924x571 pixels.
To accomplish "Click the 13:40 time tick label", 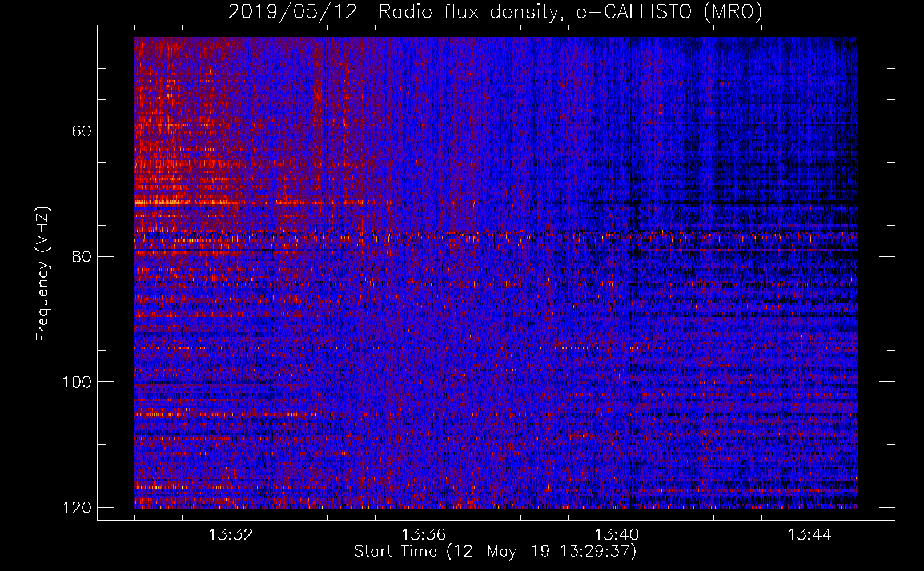I will (x=617, y=535).
